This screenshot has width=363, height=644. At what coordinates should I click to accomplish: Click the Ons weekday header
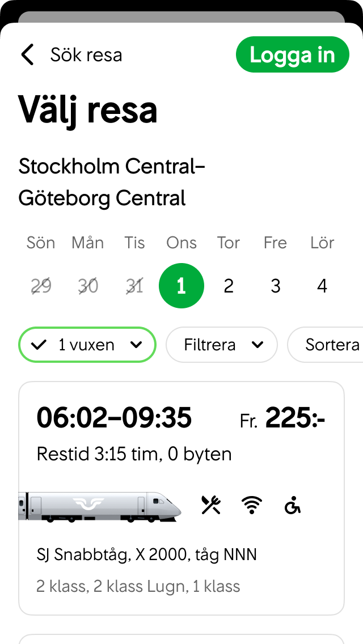tap(181, 243)
